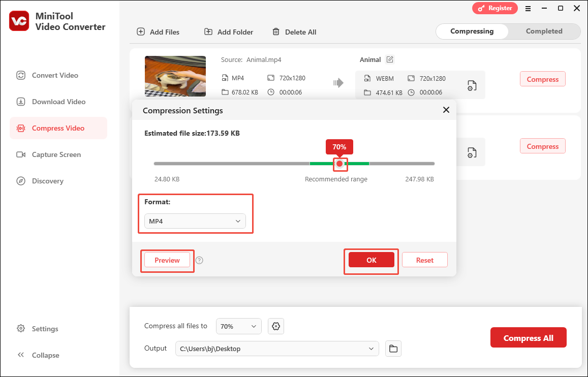Click the Preview button
This screenshot has height=377, width=588.
167,260
